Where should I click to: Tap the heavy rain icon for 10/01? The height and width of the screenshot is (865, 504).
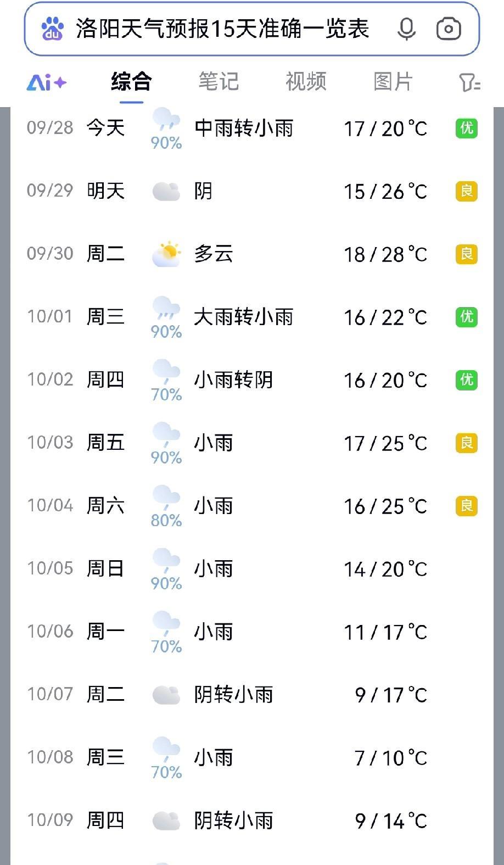(x=166, y=308)
